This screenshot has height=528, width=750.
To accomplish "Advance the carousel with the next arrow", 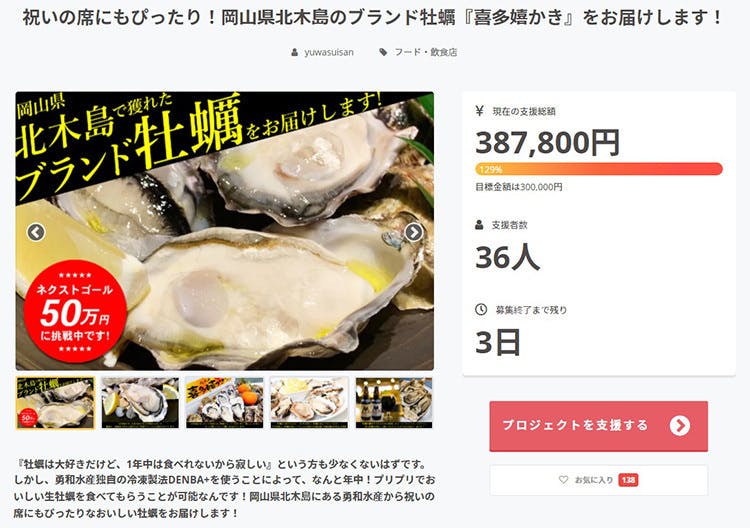I will [413, 232].
